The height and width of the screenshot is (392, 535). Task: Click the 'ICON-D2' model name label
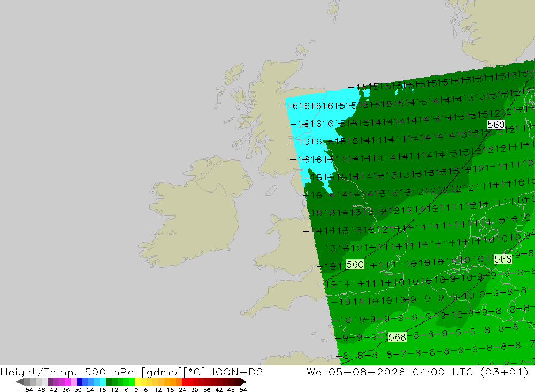238,372
